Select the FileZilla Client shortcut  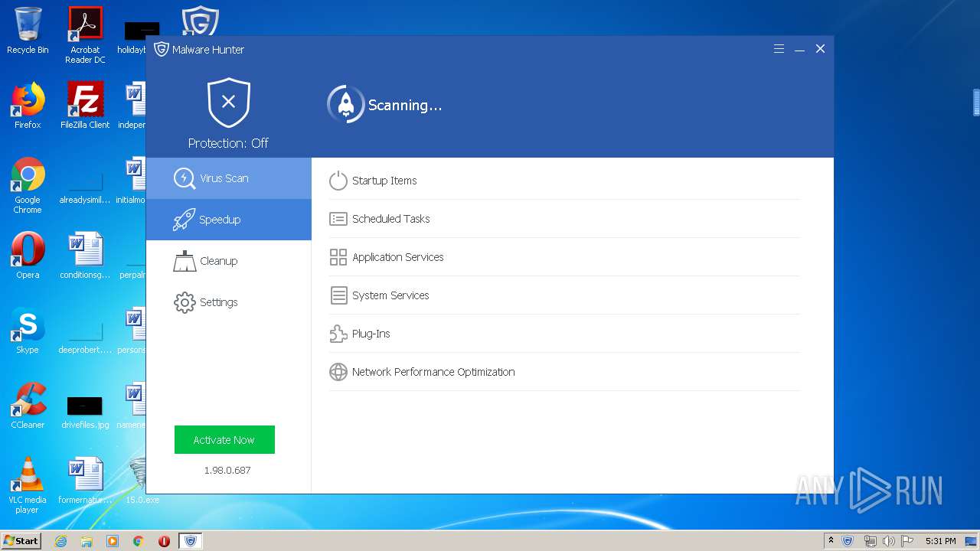[x=85, y=106]
